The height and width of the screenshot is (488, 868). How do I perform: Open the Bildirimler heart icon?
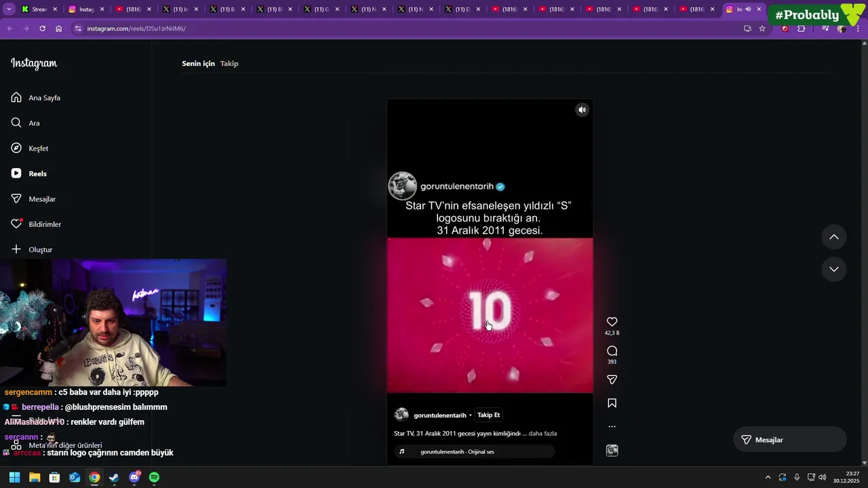tap(16, 224)
